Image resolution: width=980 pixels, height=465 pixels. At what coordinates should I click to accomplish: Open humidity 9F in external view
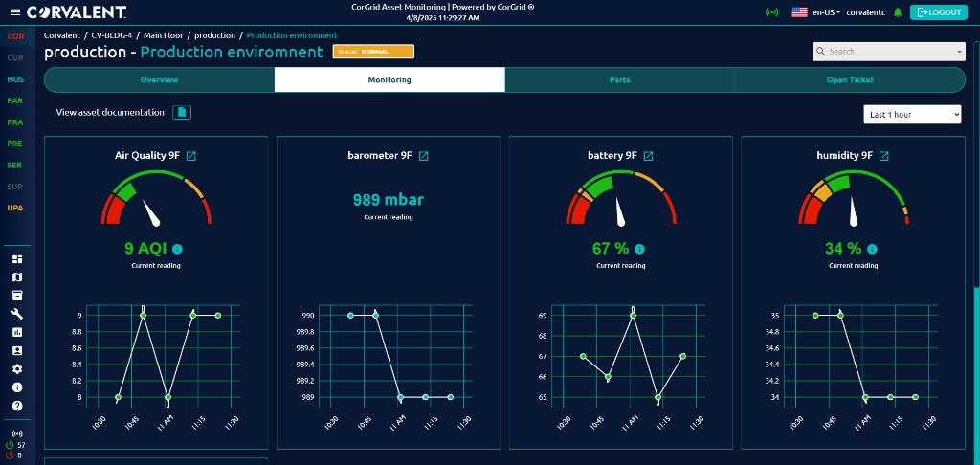883,156
